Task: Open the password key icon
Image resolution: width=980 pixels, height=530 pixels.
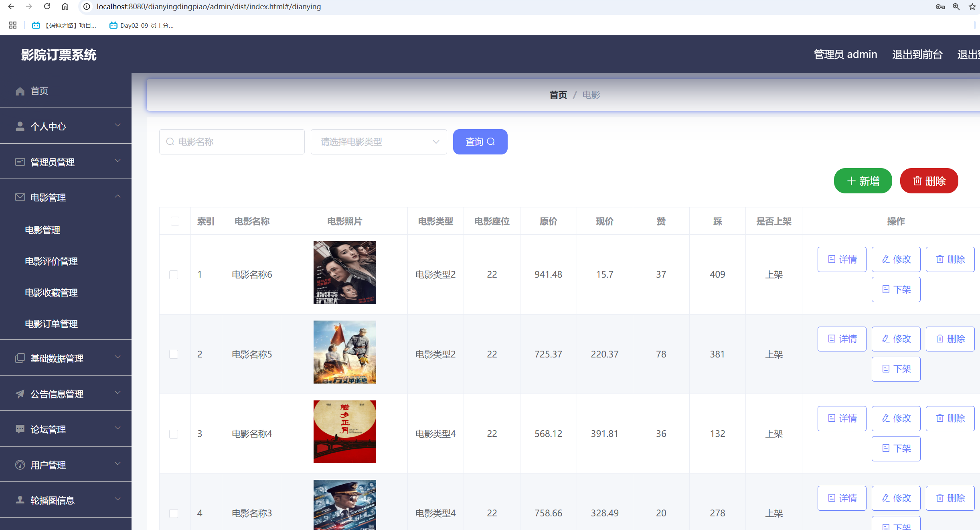Action: click(x=940, y=6)
